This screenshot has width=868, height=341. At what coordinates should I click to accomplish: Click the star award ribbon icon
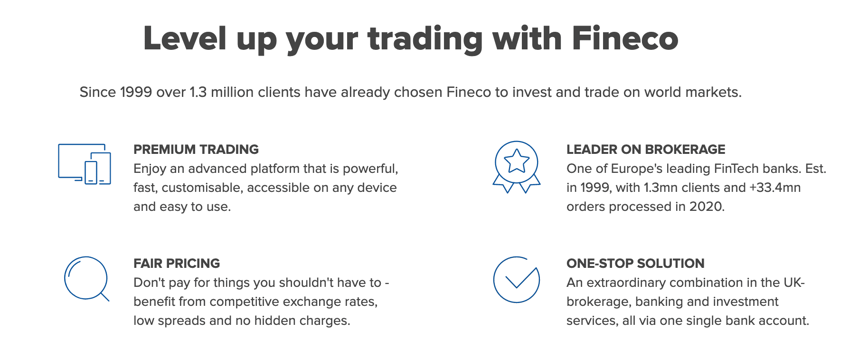click(517, 167)
